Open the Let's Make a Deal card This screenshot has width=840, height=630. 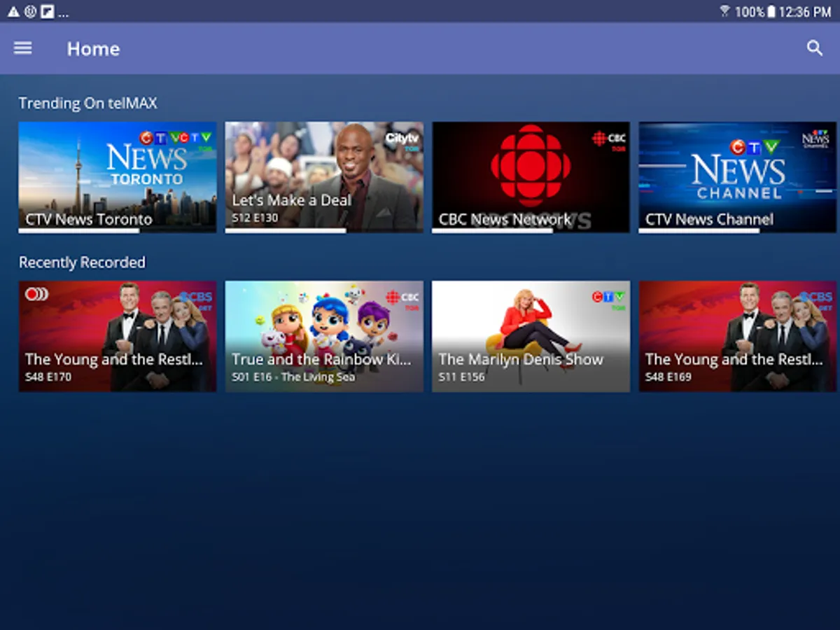coord(324,177)
